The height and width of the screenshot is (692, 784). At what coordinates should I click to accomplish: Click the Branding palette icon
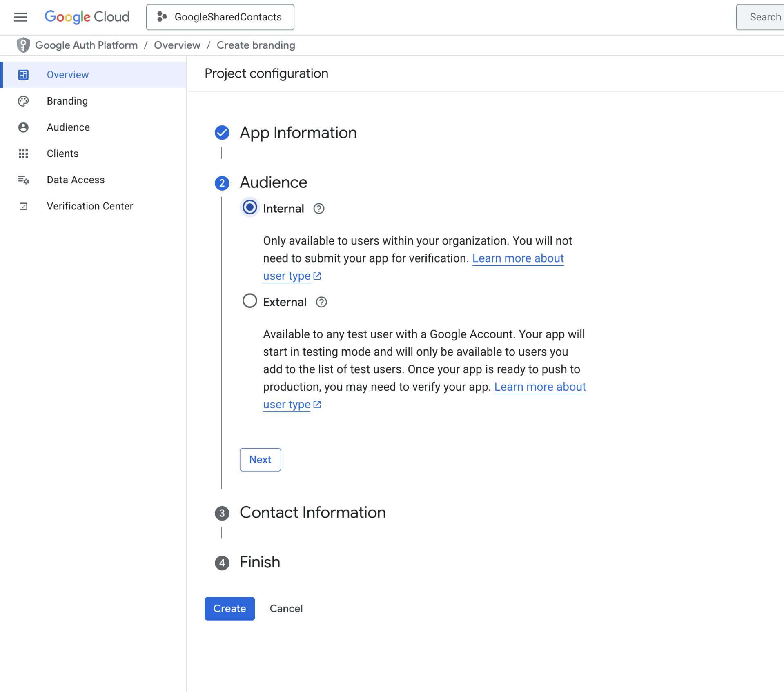pos(23,101)
